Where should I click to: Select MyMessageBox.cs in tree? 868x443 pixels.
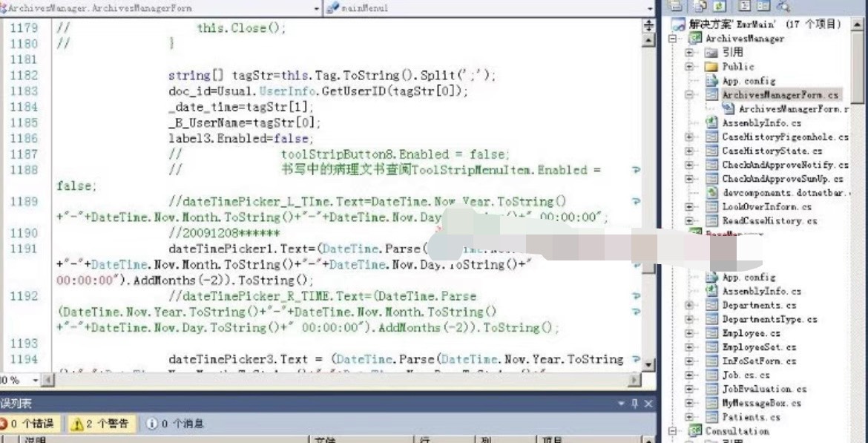[x=762, y=403]
